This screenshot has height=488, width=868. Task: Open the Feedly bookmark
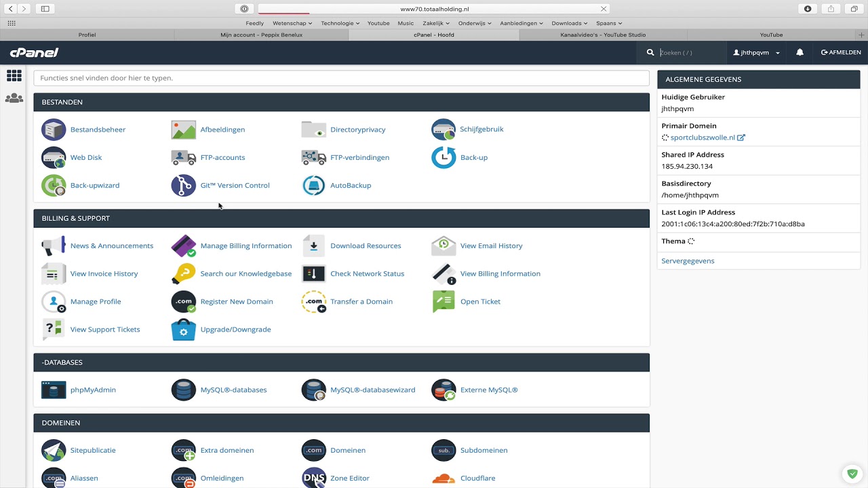click(x=255, y=23)
